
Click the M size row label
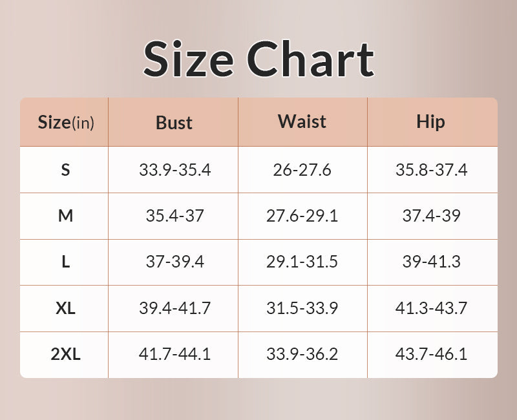65,216
